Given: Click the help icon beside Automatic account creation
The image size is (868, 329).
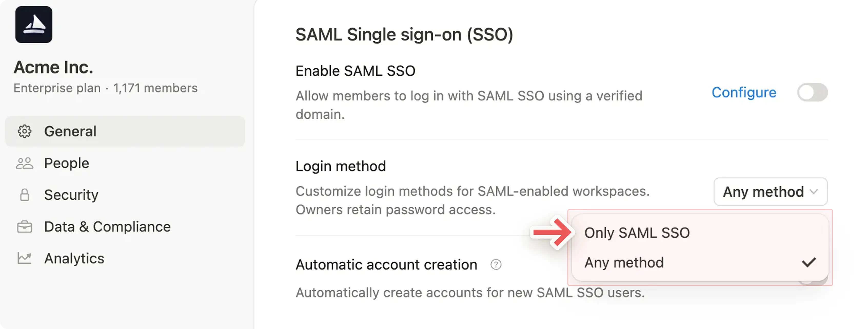Looking at the screenshot, I should [x=496, y=265].
